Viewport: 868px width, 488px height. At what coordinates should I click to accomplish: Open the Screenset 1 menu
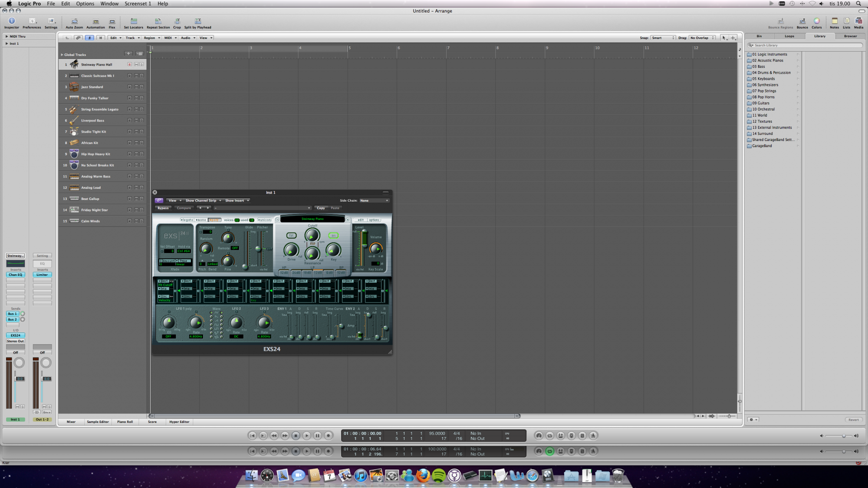tap(138, 3)
